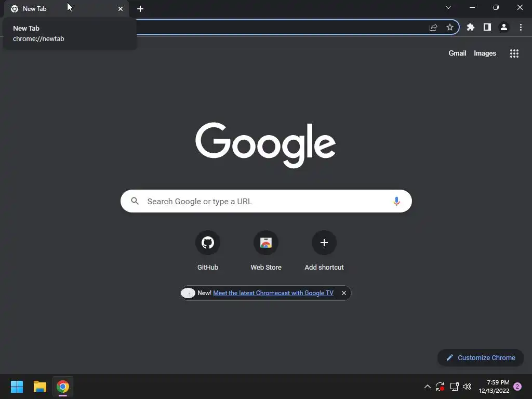Open the volume control in the tray

[x=467, y=387]
